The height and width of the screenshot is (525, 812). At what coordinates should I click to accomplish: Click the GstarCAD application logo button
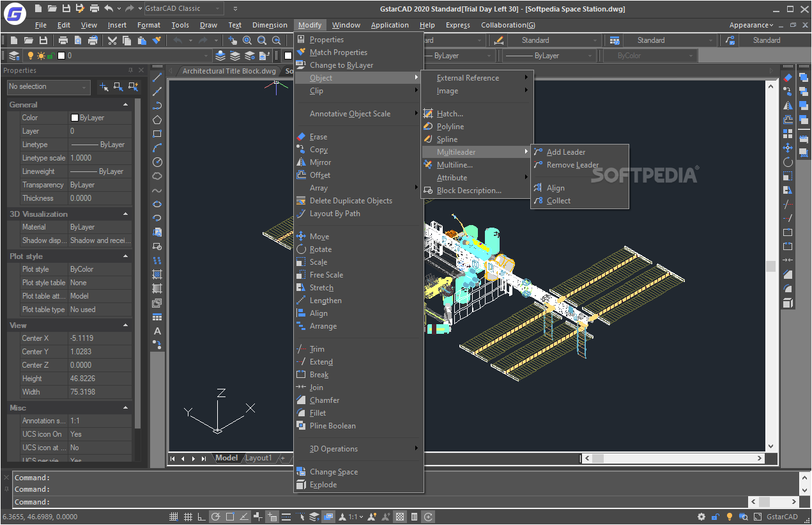(14, 13)
